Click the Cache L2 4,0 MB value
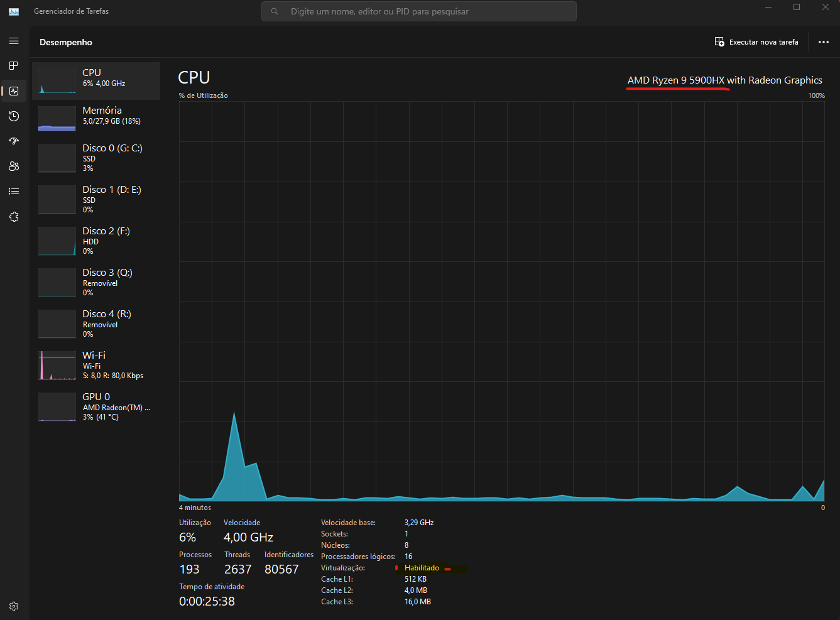The image size is (840, 620). pyautogui.click(x=416, y=590)
